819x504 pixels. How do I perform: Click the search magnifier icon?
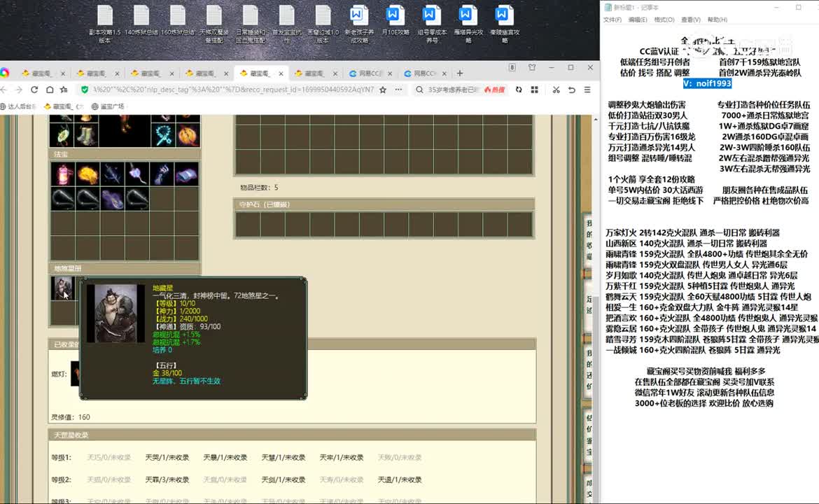419,90
